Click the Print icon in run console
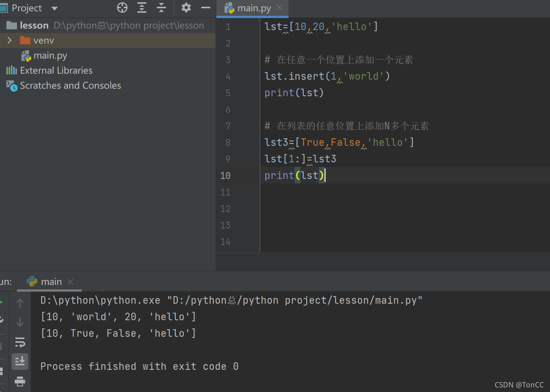Screen dimensions: 550x392 [x=20, y=381]
